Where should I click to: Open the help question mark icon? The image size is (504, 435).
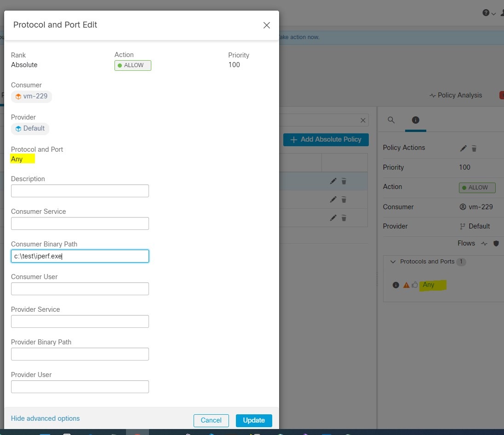click(x=486, y=13)
